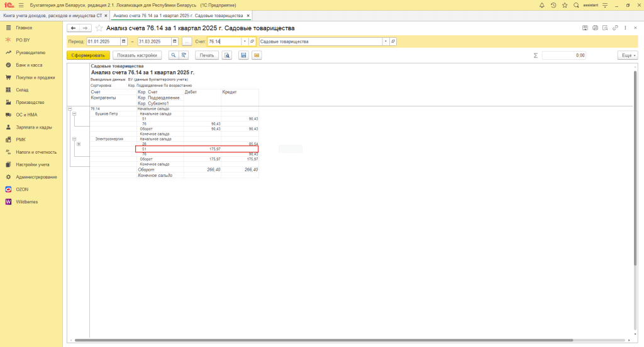Screen dimensions: 644x347
Task: Open the organization dropdown arrow
Action: (x=386, y=42)
